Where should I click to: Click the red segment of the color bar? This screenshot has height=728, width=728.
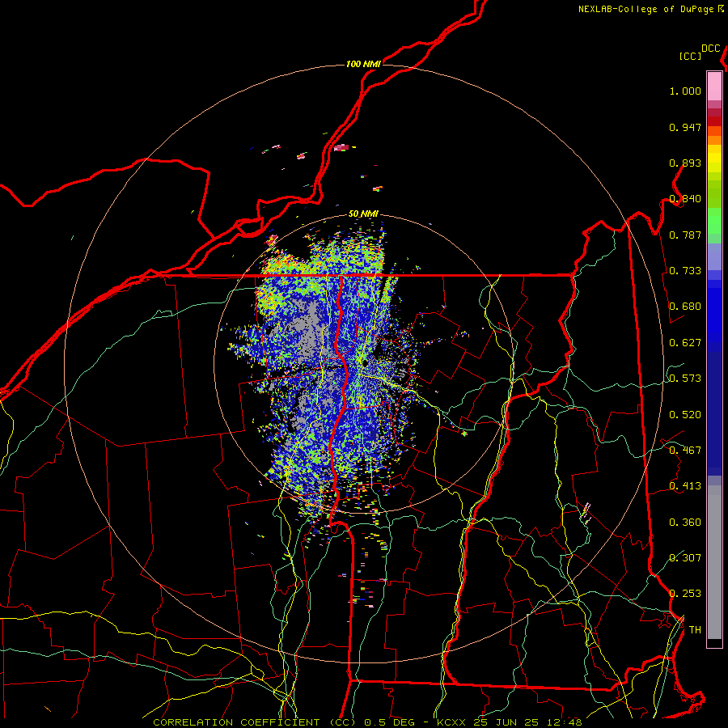coord(714,121)
